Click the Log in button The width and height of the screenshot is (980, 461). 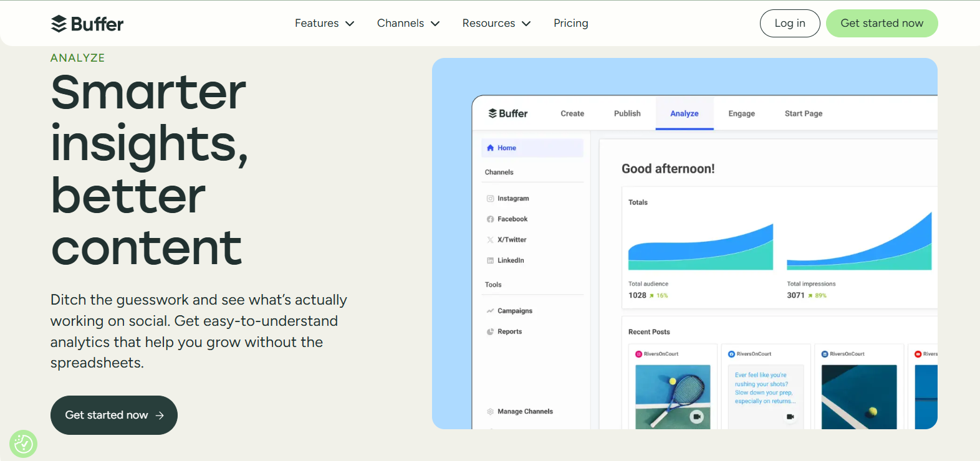(790, 24)
